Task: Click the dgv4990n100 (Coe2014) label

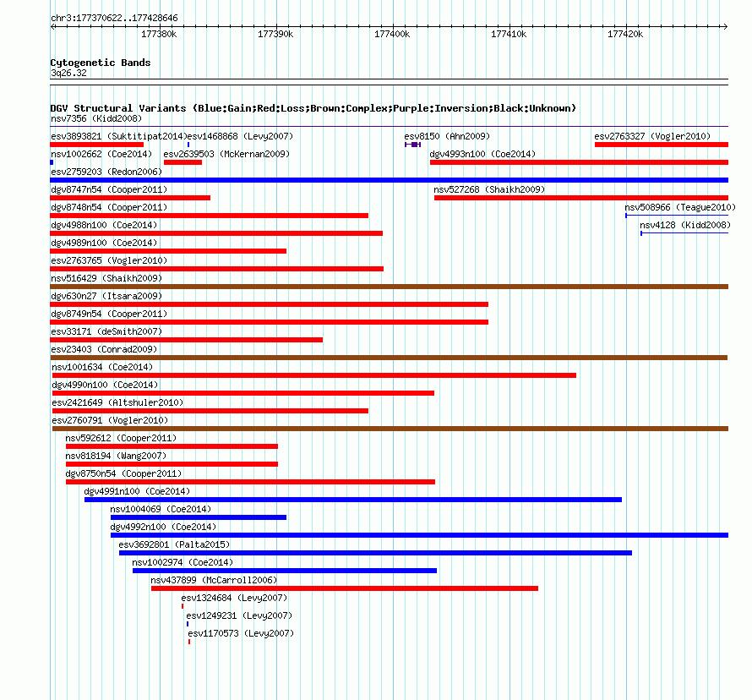Action: point(105,385)
